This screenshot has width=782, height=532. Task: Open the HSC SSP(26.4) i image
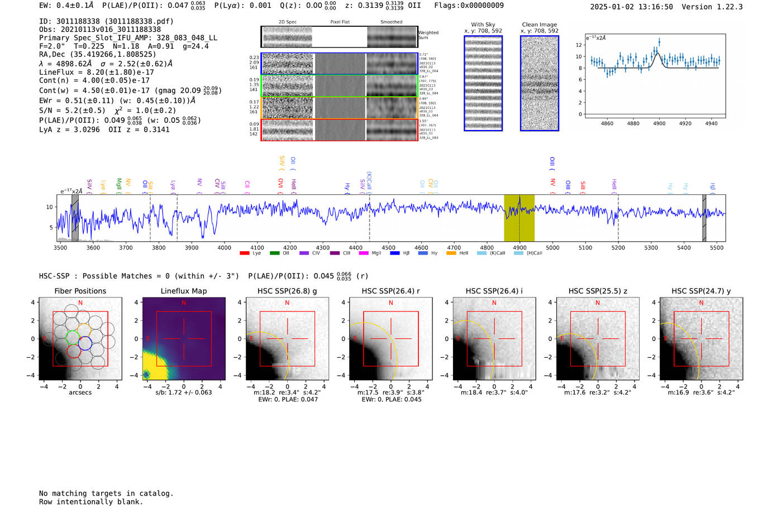click(x=494, y=338)
